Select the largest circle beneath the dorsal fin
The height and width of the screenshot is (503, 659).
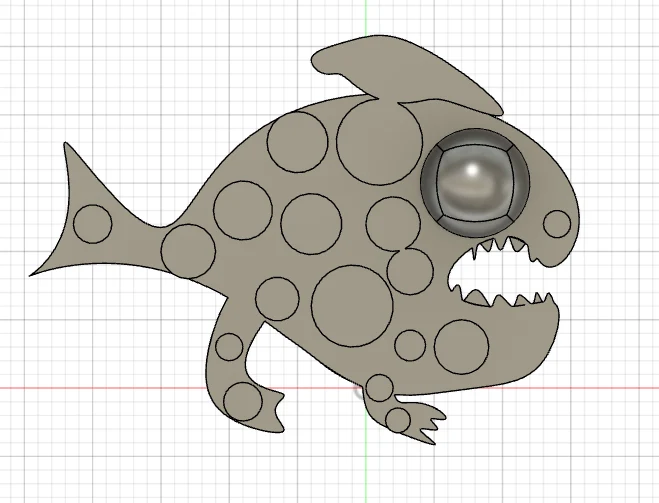tap(379, 143)
